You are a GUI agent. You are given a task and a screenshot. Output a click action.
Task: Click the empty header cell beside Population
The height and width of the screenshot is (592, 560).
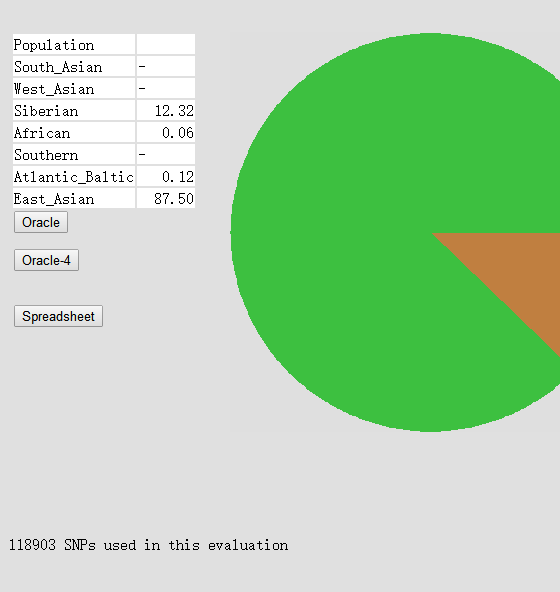[166, 45]
